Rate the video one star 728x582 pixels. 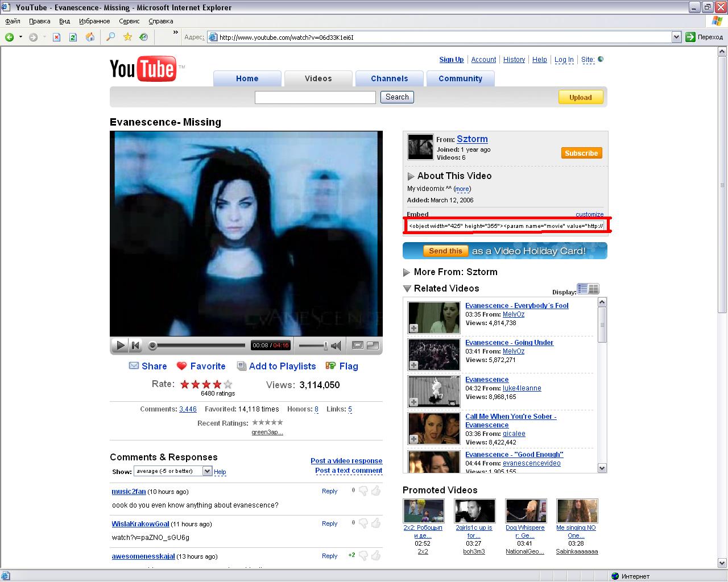[x=185, y=384]
